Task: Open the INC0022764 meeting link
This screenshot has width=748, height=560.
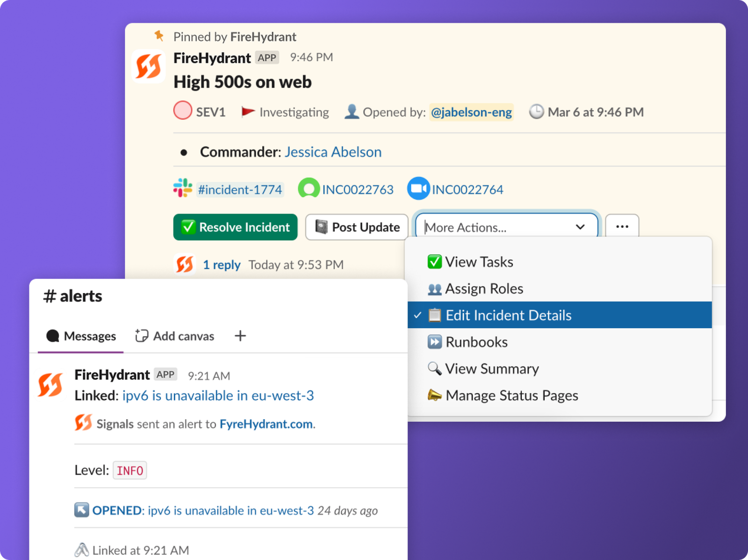Action: click(x=467, y=189)
